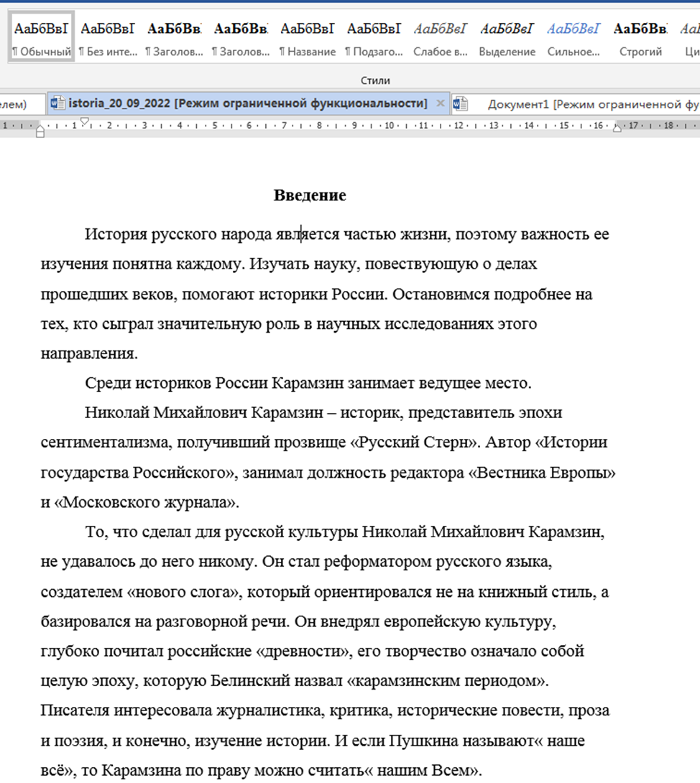Click the phrase «нового слога» in text
This screenshot has height=783, width=700.
(185, 592)
